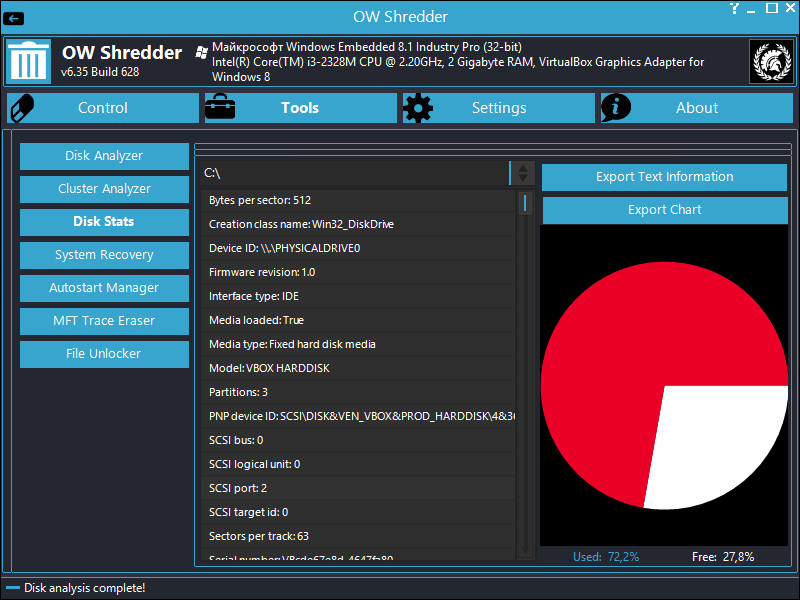Select the 'Partitions: 3' row
Image resolution: width=800 pixels, height=600 pixels.
pyautogui.click(x=358, y=392)
